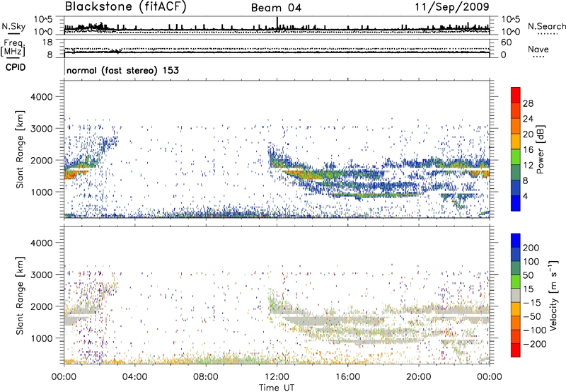Click the '12:00' time axis label

[277, 377]
